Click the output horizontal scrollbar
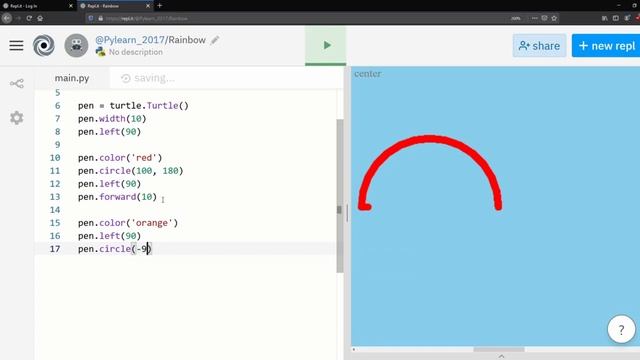The height and width of the screenshot is (360, 640). (x=499, y=349)
